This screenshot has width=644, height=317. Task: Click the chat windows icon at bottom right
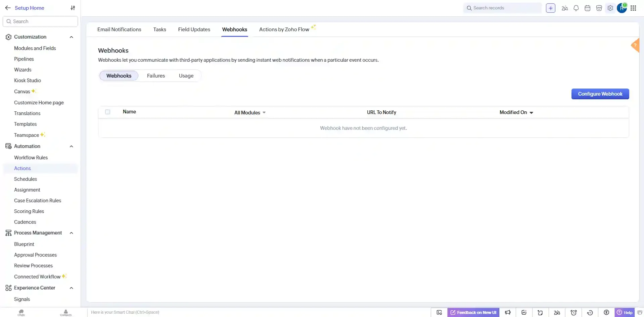[640, 312]
